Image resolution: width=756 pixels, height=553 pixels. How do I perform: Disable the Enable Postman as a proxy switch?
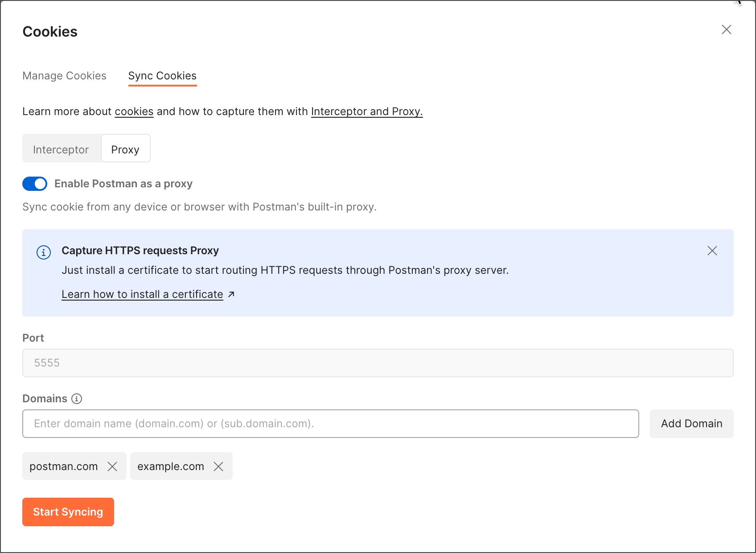(x=35, y=183)
